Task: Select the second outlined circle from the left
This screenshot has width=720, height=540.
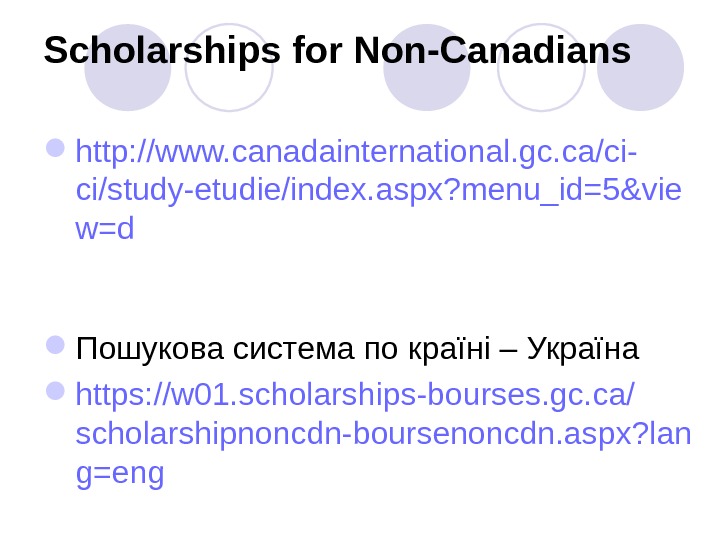Action: click(541, 69)
